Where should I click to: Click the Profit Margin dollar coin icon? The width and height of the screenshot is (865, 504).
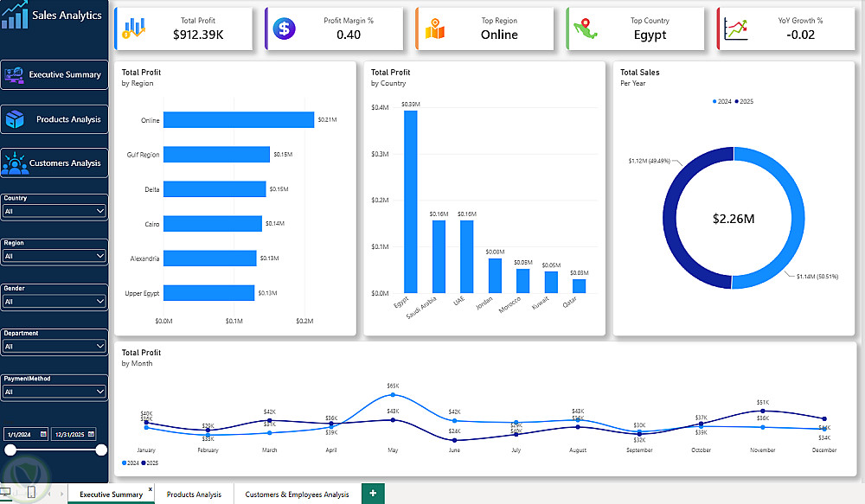[x=284, y=29]
